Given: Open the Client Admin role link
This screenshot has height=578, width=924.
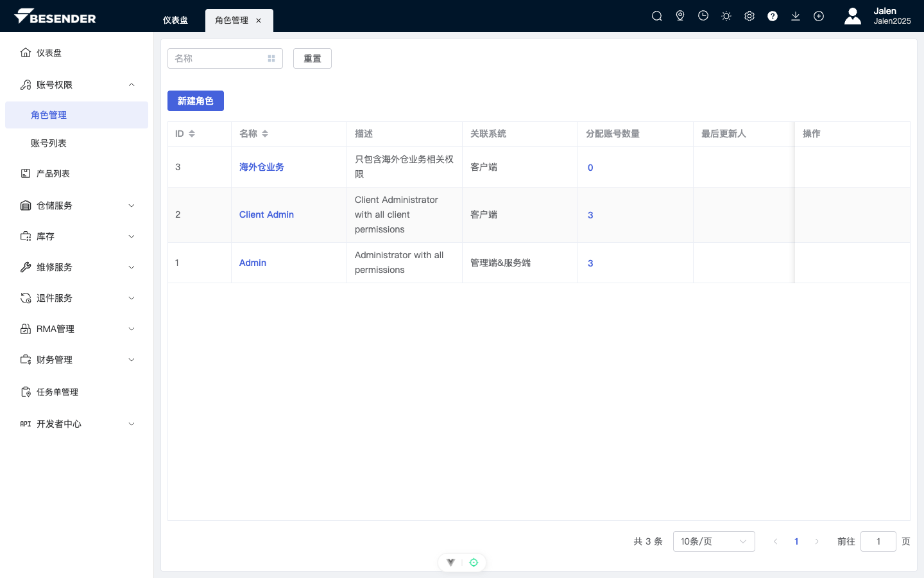Looking at the screenshot, I should (x=266, y=215).
